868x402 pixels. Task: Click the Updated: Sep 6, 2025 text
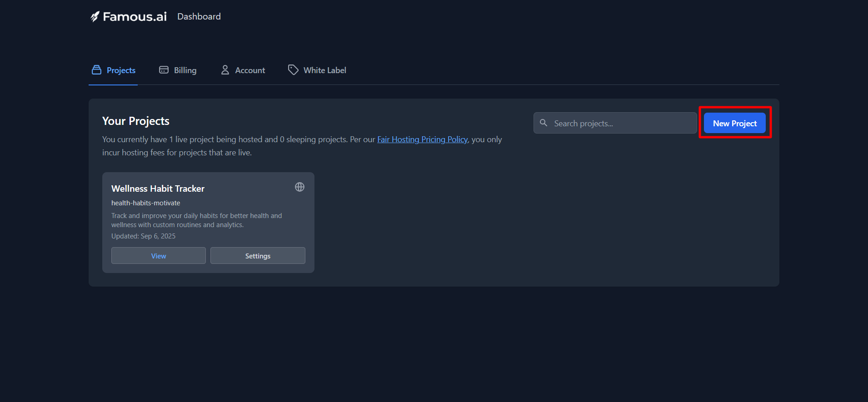click(143, 236)
